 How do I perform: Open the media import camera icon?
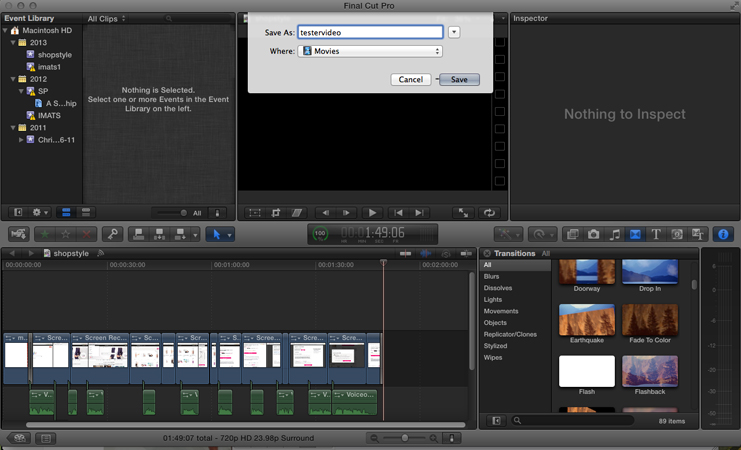19,234
